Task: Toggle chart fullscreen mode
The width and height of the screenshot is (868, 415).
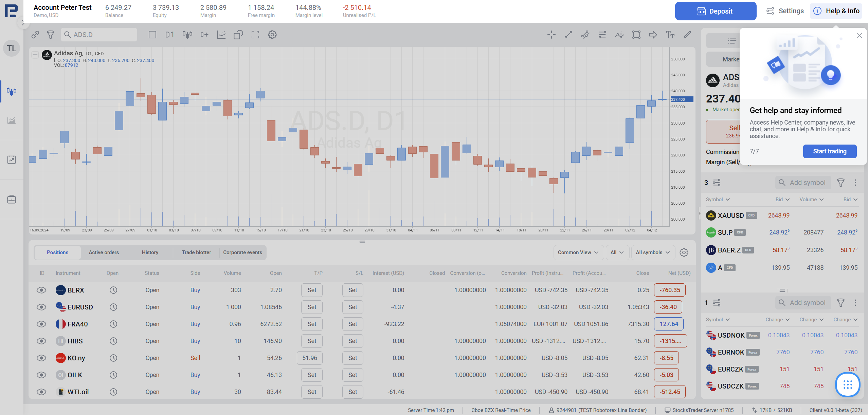Action: [x=255, y=35]
